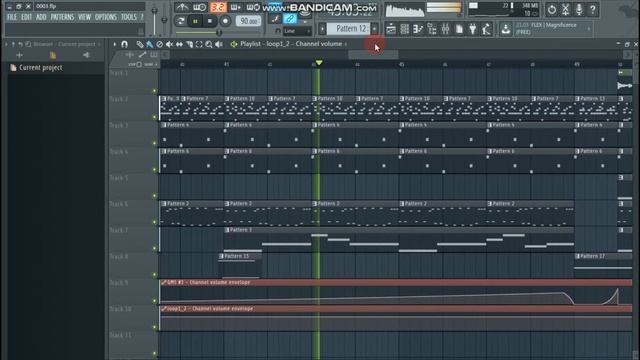Adjust the main pitch slider
The width and height of the screenshot is (640, 360).
[164, 19]
